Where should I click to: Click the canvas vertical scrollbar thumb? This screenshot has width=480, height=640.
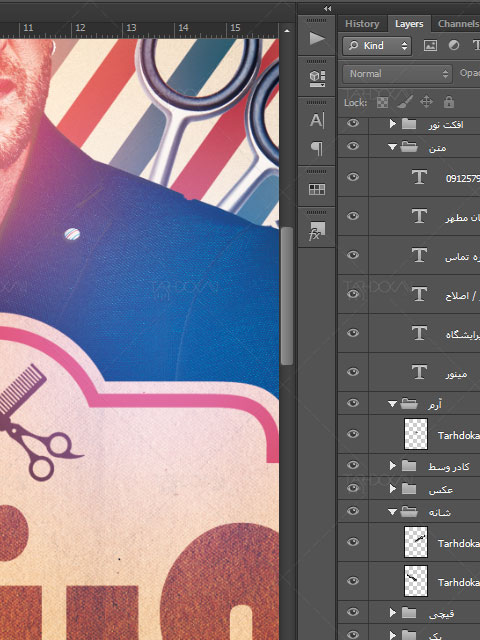click(287, 296)
